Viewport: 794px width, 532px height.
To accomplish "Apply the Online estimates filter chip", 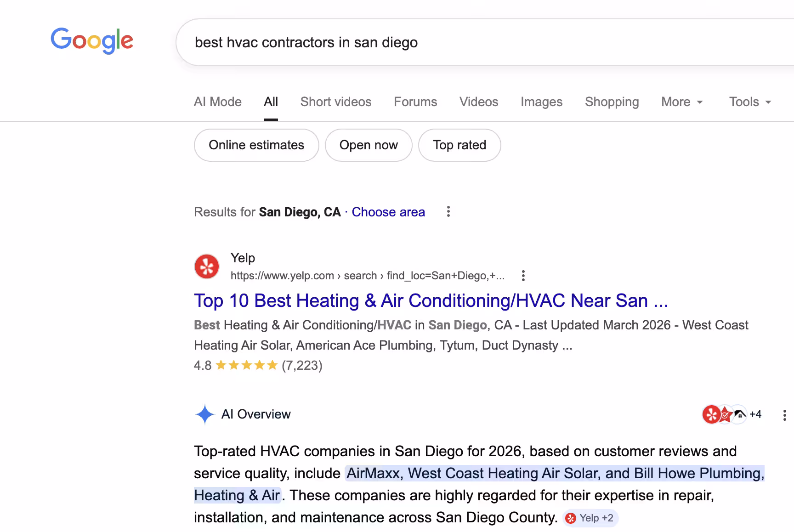I will click(x=256, y=145).
